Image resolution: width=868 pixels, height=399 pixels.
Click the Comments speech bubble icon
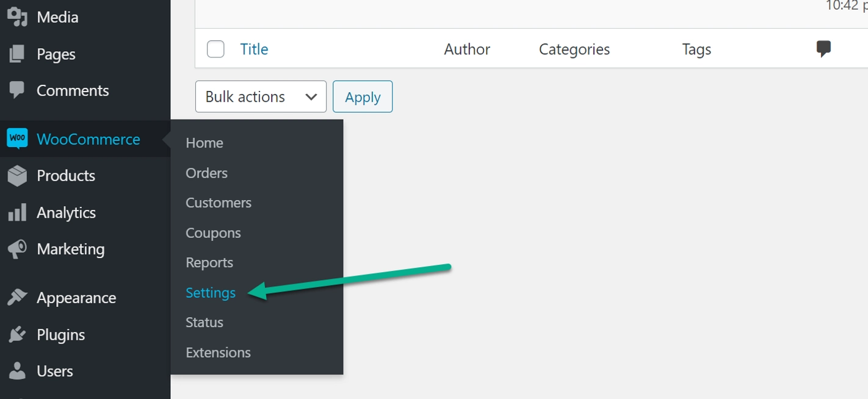(17, 90)
